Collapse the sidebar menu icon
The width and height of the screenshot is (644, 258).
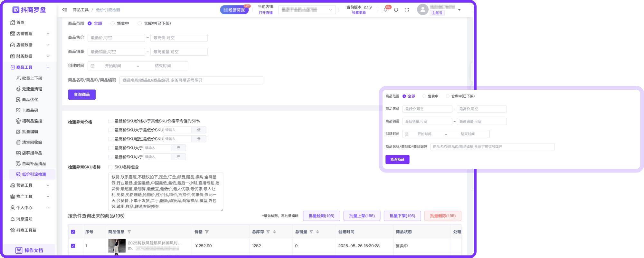pos(65,10)
